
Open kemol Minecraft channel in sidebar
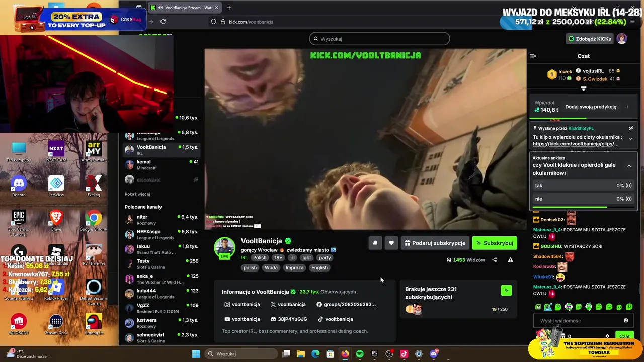click(162, 165)
